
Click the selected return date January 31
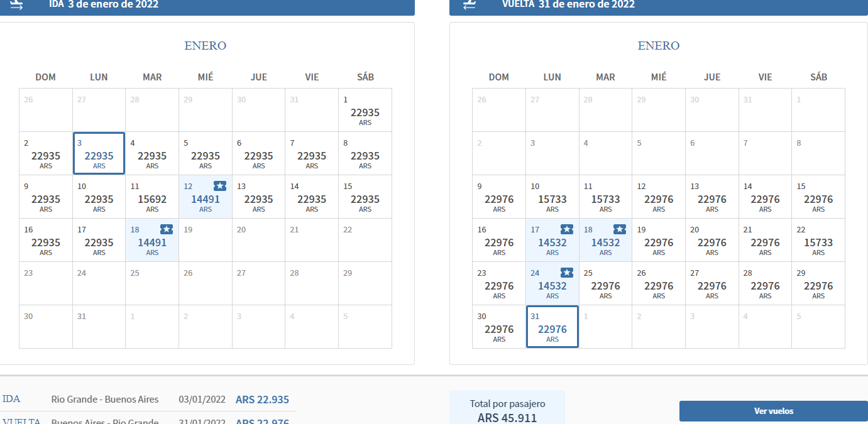tap(552, 327)
